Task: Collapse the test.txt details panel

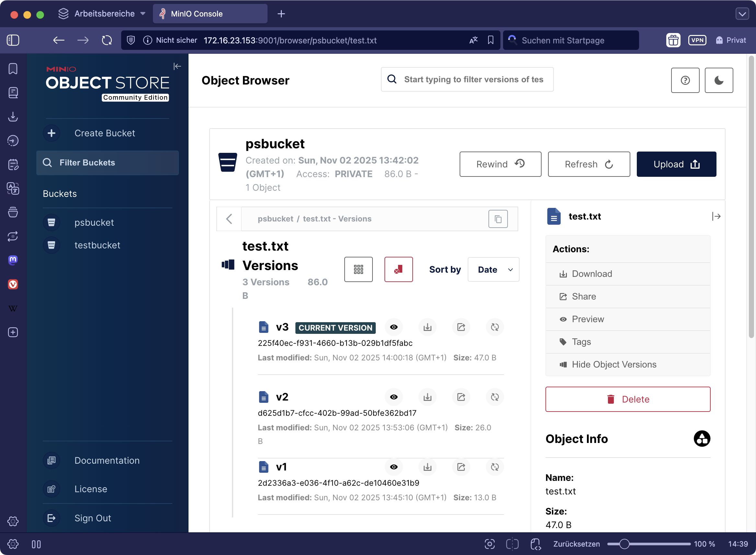Action: [716, 216]
